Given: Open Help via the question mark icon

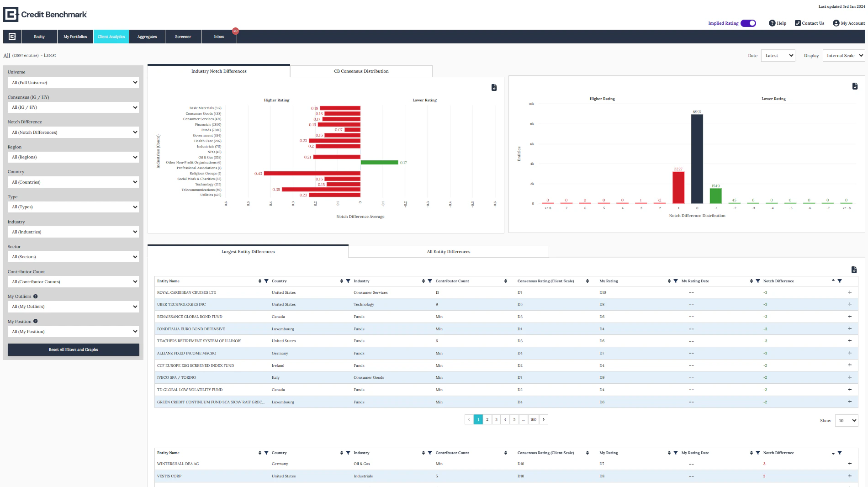Looking at the screenshot, I should (x=772, y=23).
